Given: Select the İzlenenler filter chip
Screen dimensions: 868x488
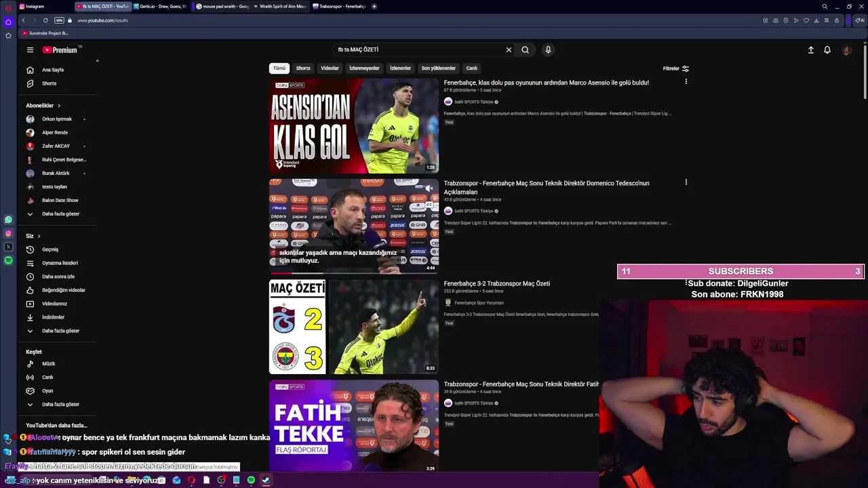Looking at the screenshot, I should tap(400, 68).
